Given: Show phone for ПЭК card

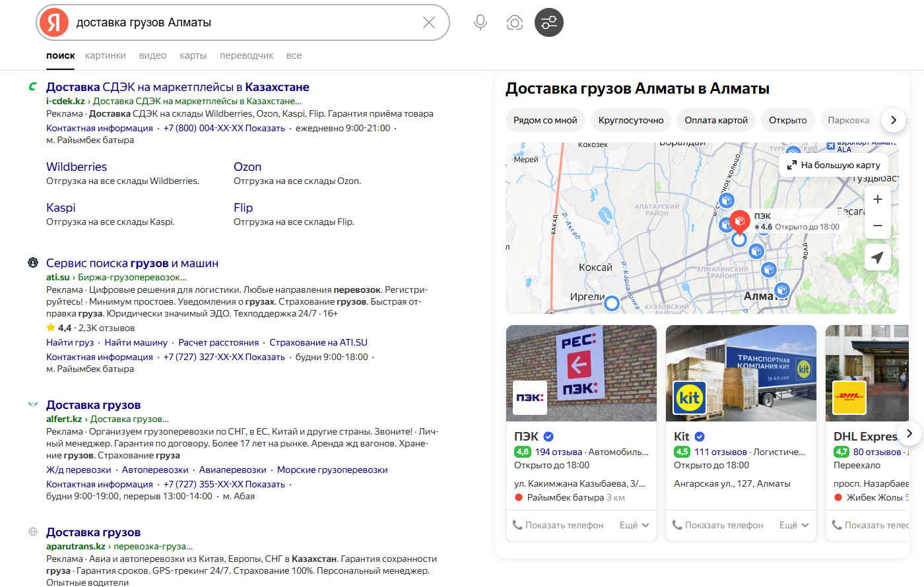Looking at the screenshot, I should tap(558, 525).
